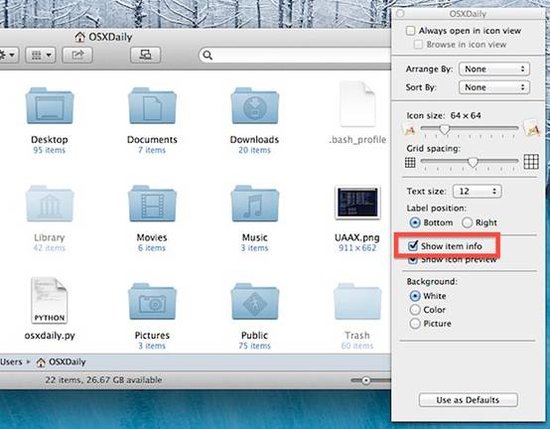Select the Public folder icon

[255, 302]
